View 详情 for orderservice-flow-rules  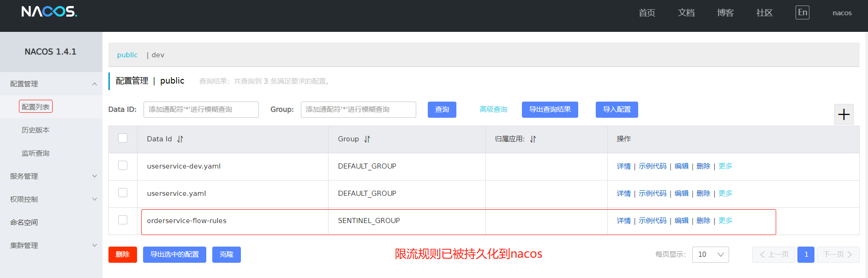[x=624, y=221]
